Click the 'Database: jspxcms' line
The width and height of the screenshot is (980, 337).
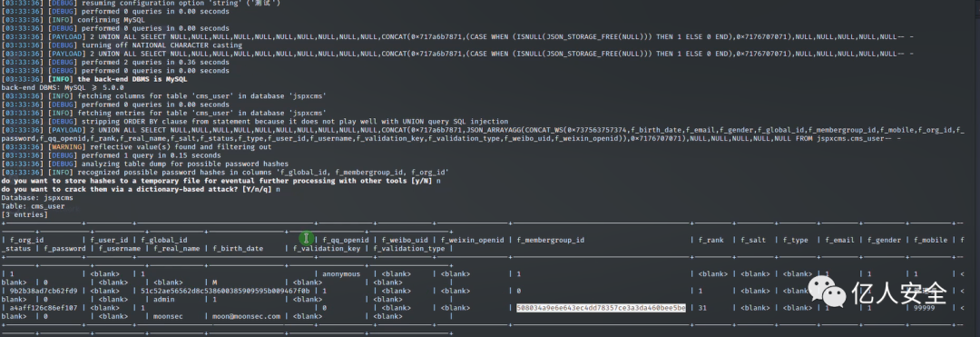click(37, 198)
